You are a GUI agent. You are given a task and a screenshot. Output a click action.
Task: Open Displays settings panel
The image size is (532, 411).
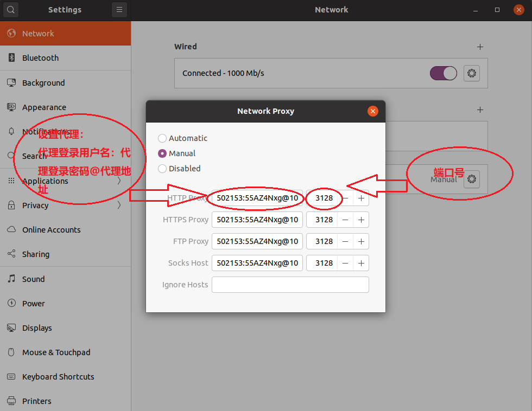click(x=66, y=328)
